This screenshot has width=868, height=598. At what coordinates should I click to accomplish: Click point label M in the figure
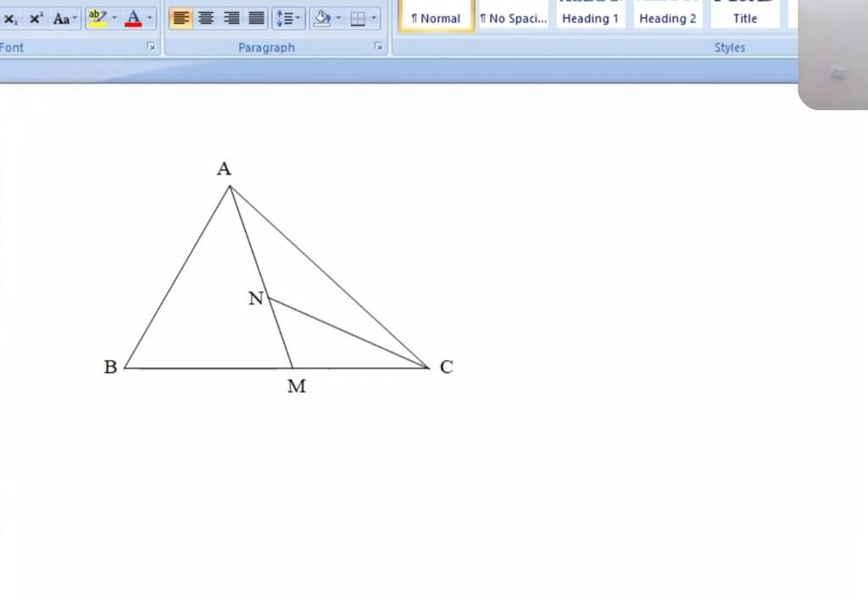pyautogui.click(x=297, y=386)
